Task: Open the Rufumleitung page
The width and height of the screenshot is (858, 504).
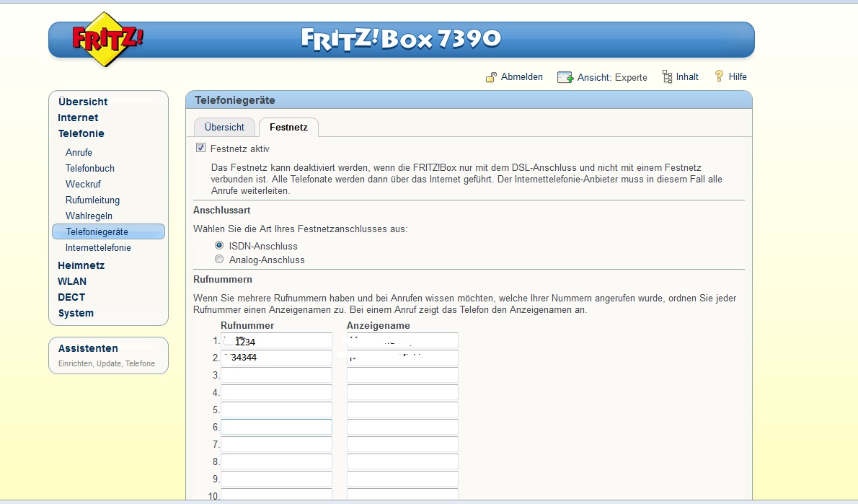Action: pyautogui.click(x=92, y=200)
